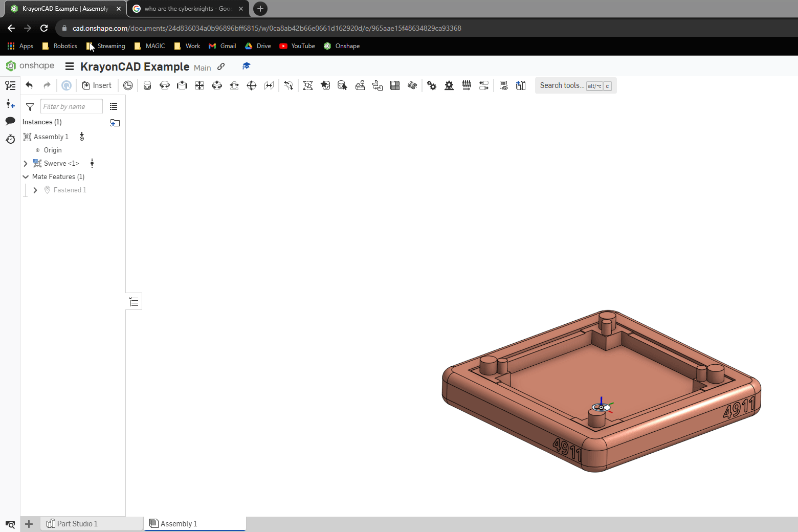
Task: Select the Rack and pinion relation tool
Action: (x=449, y=85)
